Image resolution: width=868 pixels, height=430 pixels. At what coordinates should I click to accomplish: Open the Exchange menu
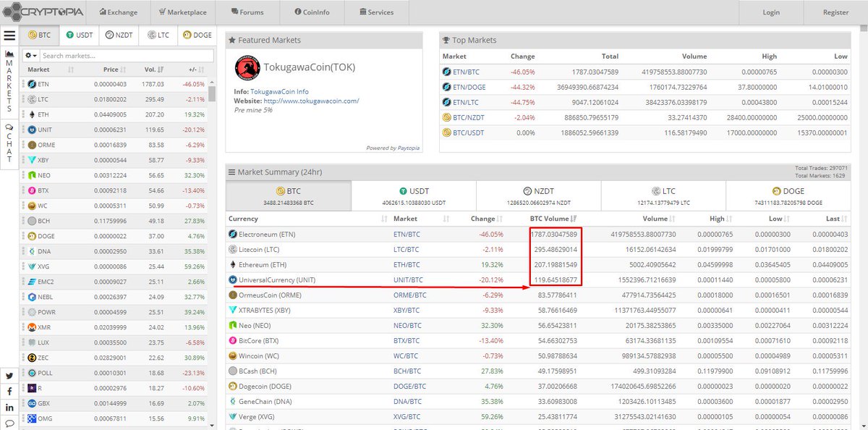(x=119, y=12)
